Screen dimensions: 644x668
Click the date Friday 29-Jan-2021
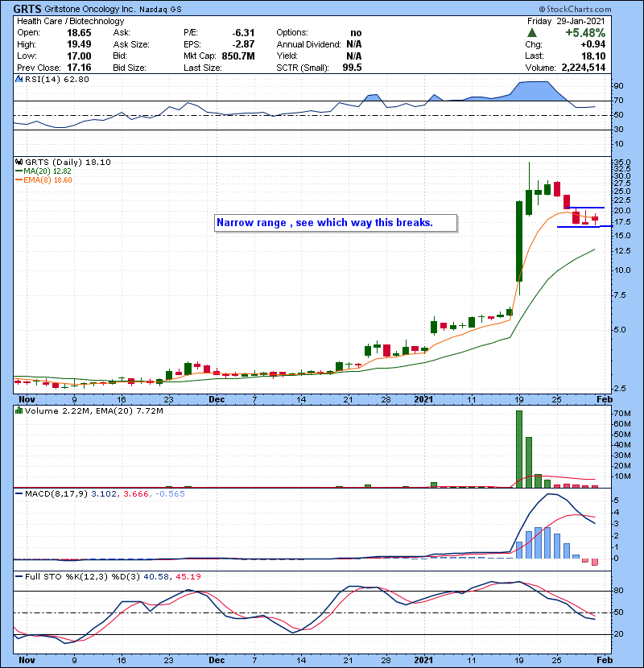click(x=566, y=21)
